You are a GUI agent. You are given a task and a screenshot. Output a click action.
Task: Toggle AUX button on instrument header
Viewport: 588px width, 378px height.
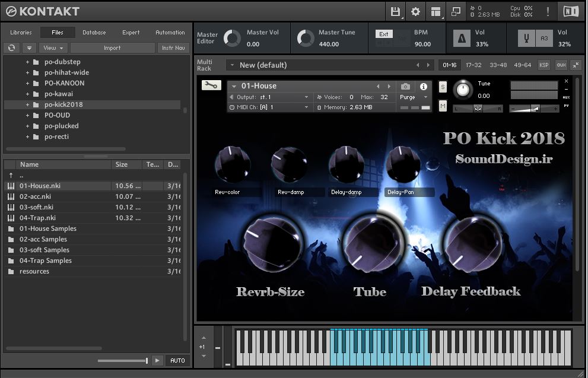566,97
